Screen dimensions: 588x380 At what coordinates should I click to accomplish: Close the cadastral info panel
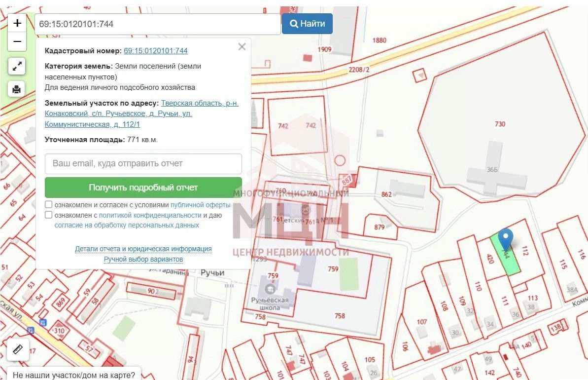(x=242, y=46)
